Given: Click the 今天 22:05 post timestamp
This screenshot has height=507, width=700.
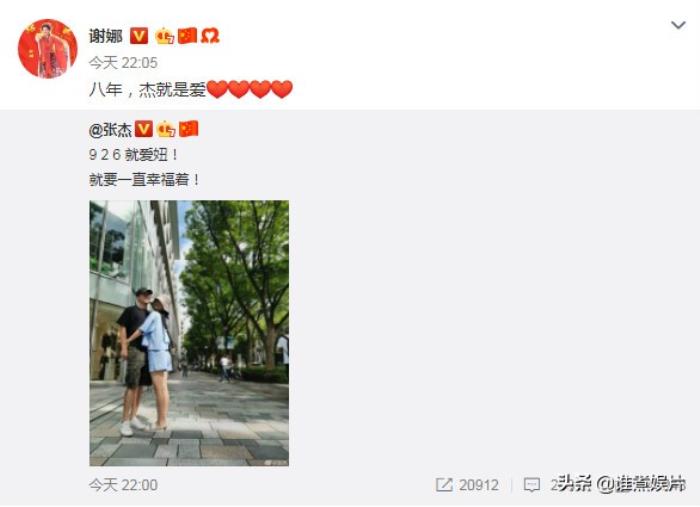Looking at the screenshot, I should [x=123, y=63].
